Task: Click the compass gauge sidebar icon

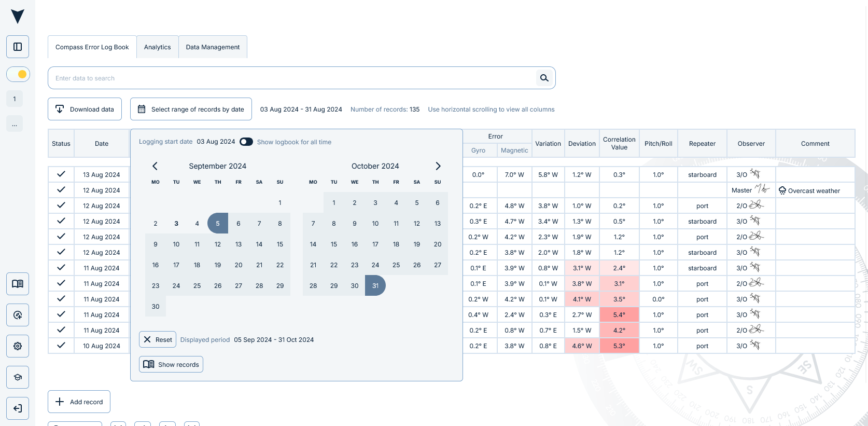Action: [x=18, y=315]
